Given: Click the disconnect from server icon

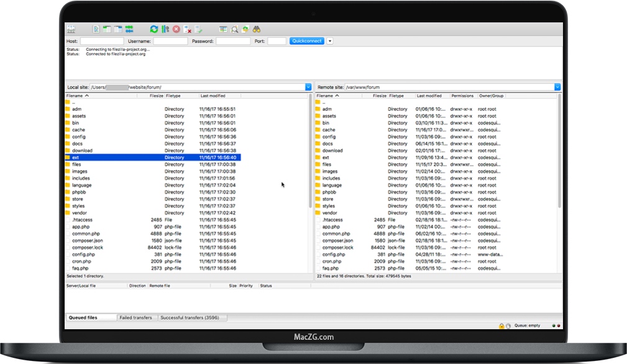Looking at the screenshot, I should click(188, 29).
